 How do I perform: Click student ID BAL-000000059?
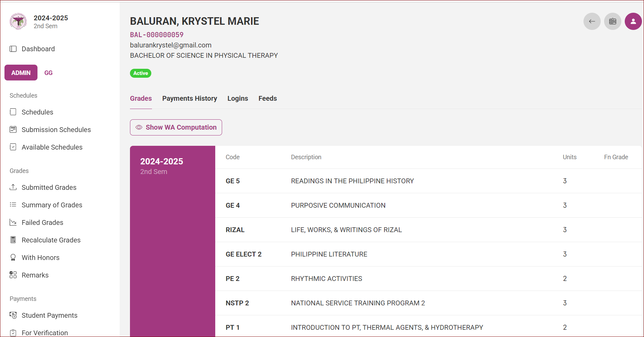tap(157, 35)
